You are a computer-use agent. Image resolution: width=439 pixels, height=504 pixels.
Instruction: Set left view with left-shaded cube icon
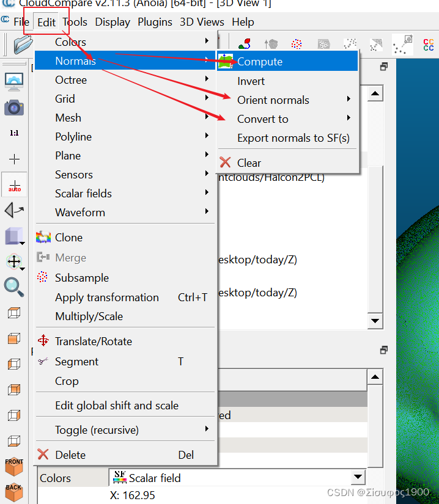(14, 364)
